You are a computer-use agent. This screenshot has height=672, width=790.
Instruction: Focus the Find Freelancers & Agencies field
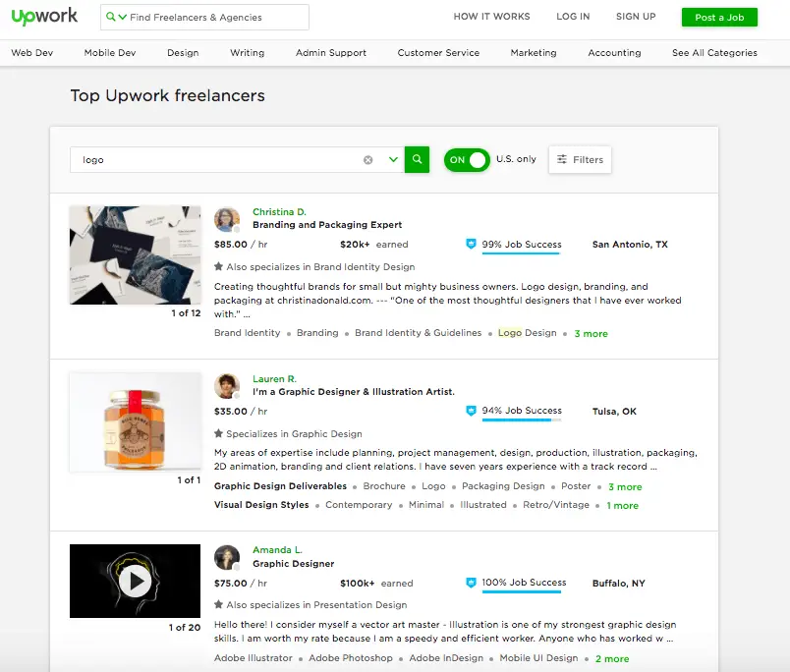pos(204,17)
